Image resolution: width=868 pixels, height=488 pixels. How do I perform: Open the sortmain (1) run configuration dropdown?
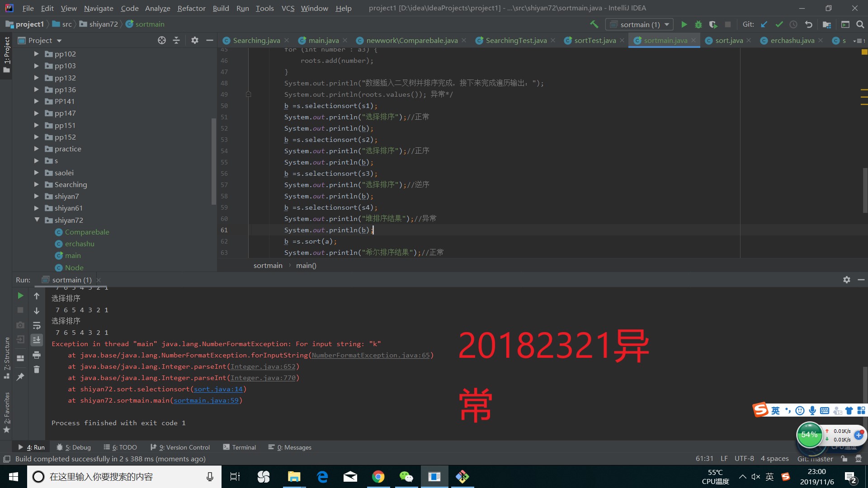[x=640, y=24]
